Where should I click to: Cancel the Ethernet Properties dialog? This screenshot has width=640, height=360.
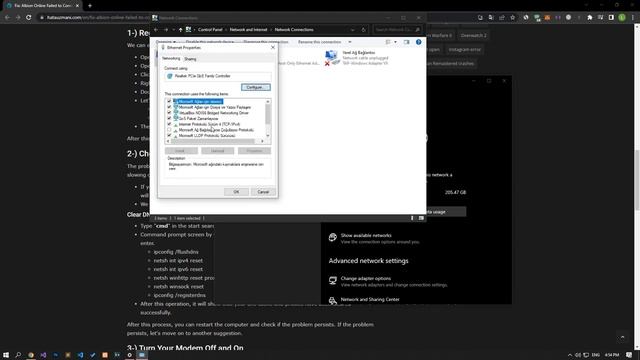pyautogui.click(x=263, y=192)
